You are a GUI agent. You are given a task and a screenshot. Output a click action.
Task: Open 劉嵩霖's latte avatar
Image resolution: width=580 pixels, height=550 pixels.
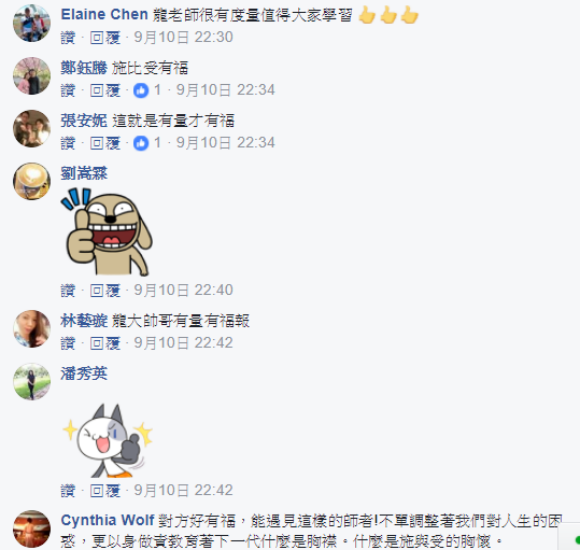pos(31,181)
